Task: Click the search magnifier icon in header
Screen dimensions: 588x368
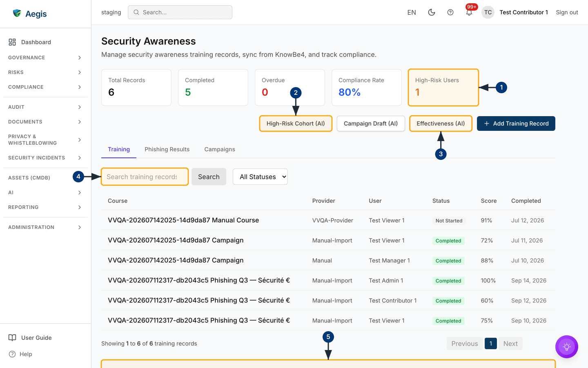Action: tap(136, 12)
